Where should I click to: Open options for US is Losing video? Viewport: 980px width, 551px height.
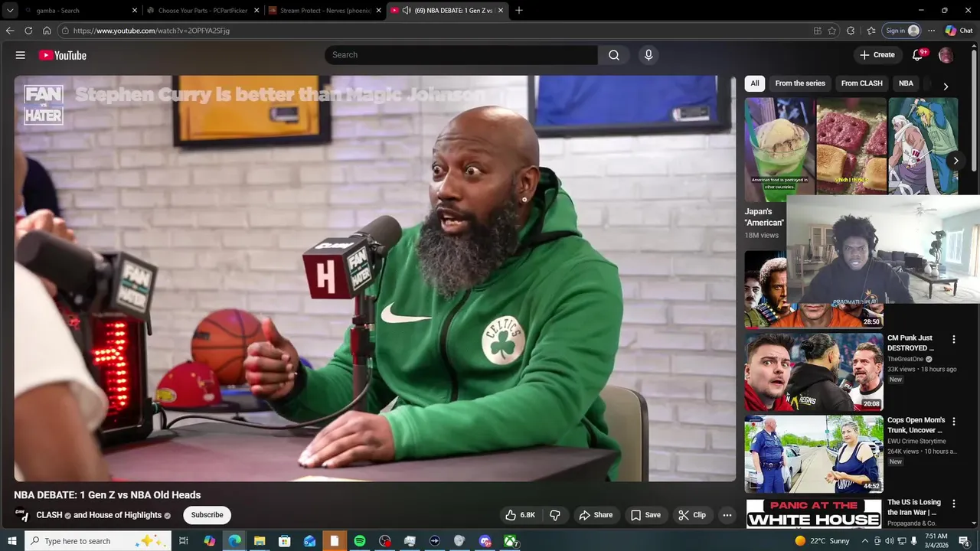tap(954, 504)
